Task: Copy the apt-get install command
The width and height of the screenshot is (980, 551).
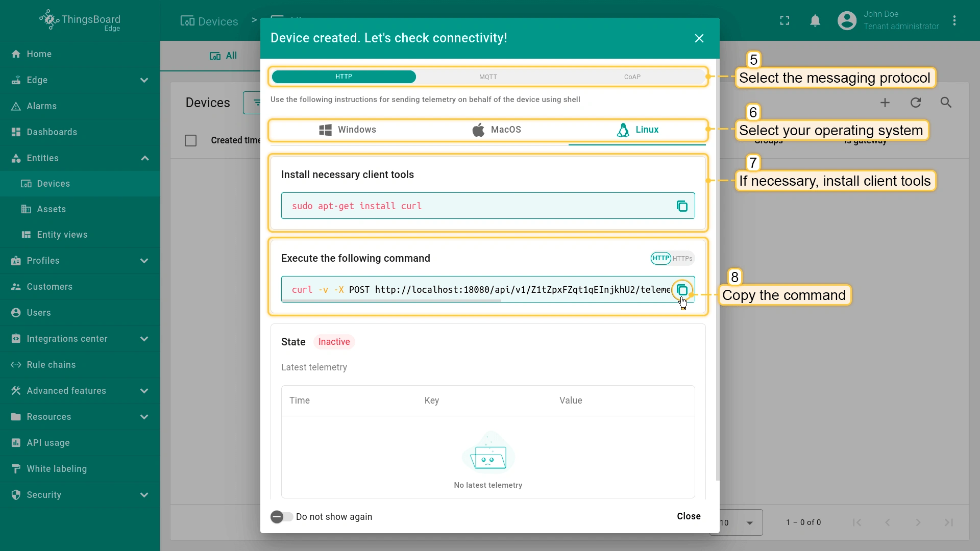Action: pyautogui.click(x=682, y=206)
